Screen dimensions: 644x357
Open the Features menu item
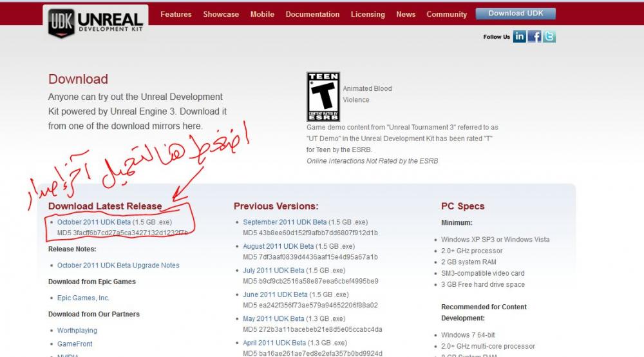pyautogui.click(x=176, y=14)
